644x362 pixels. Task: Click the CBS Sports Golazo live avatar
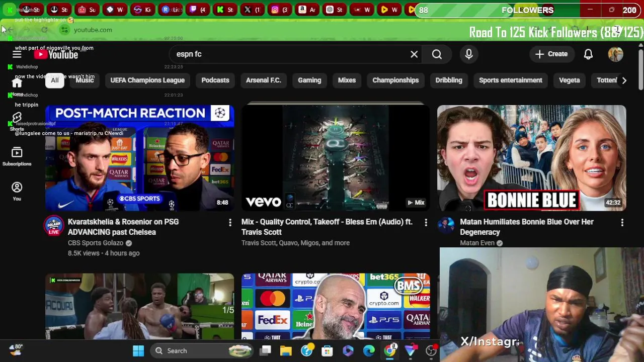pos(54,225)
